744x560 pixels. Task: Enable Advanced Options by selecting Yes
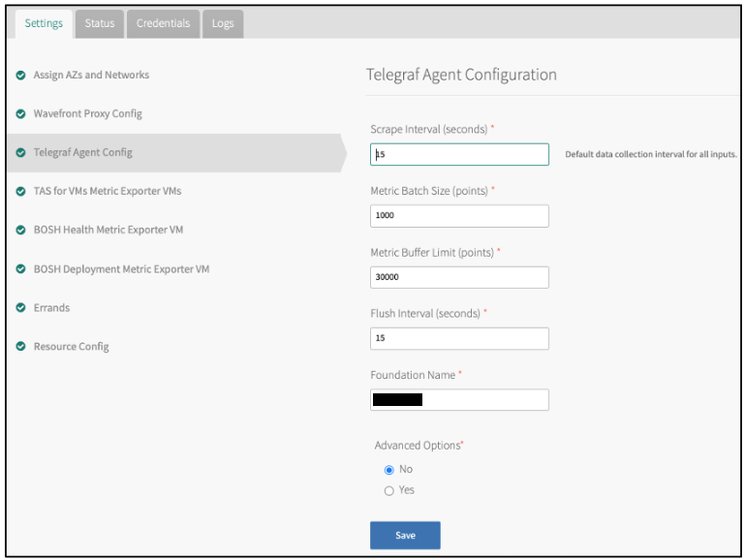coord(389,491)
